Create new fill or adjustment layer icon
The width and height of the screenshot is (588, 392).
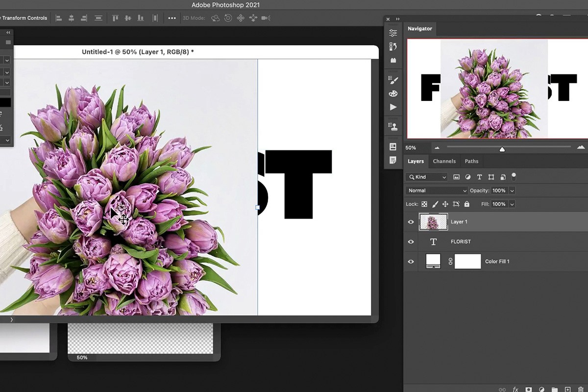pos(541,390)
